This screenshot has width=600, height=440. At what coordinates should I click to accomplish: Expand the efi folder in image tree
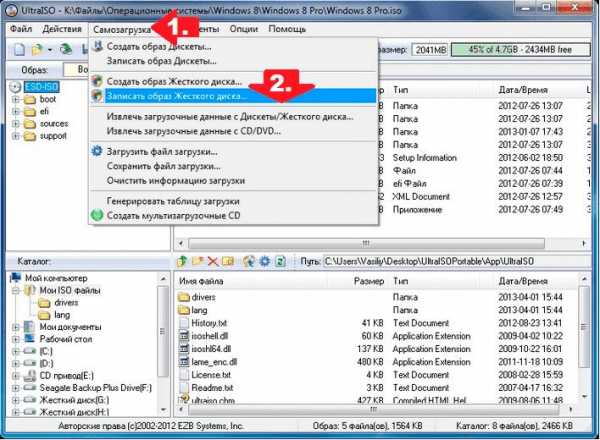click(16, 112)
